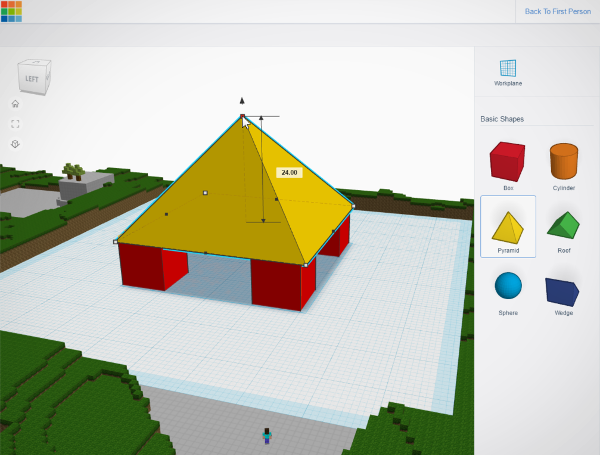Click the white handle on pyramid's left corner
This screenshot has height=455, width=600.
pos(117,241)
